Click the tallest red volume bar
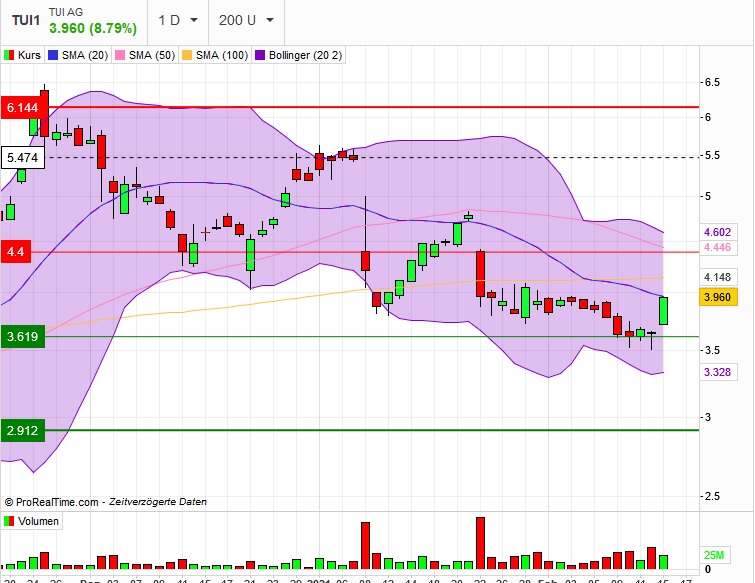 pyautogui.click(x=481, y=543)
